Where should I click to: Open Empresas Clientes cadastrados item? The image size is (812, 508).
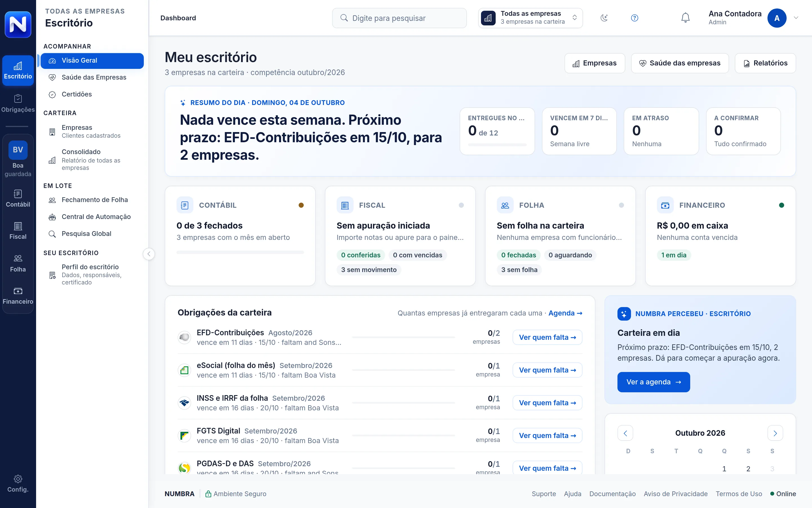coord(92,131)
